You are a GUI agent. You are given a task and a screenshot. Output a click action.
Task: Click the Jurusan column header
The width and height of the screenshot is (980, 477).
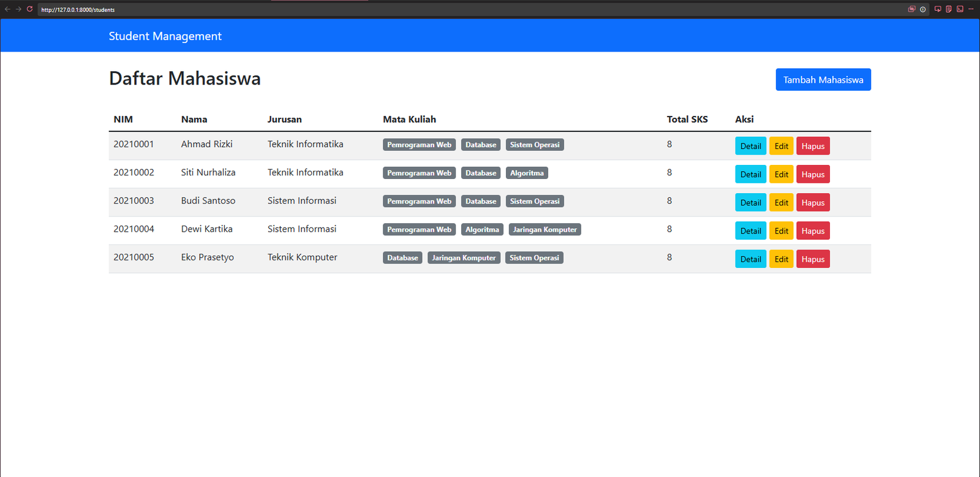tap(285, 120)
